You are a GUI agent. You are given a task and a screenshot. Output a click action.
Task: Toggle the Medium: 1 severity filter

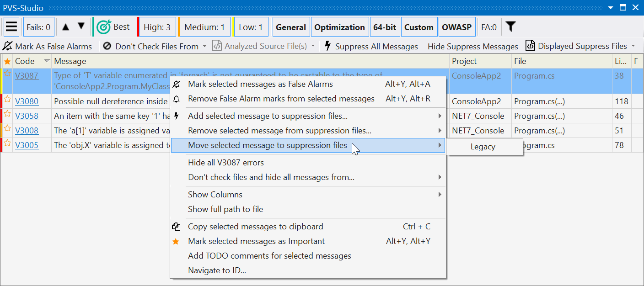tap(204, 27)
